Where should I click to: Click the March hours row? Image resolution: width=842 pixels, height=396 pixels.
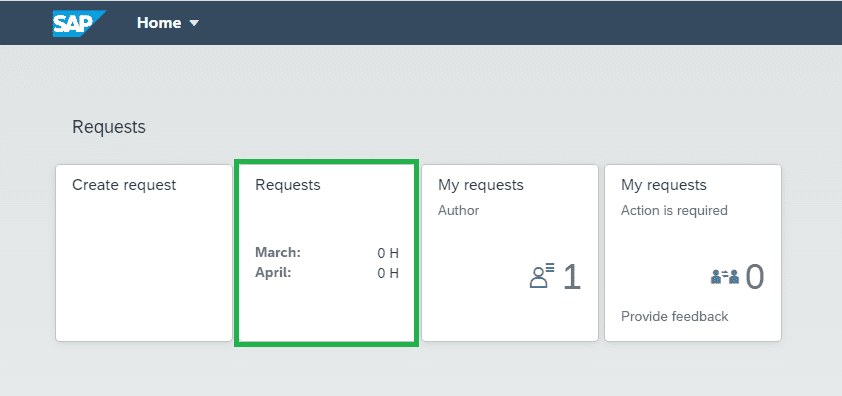[326, 253]
